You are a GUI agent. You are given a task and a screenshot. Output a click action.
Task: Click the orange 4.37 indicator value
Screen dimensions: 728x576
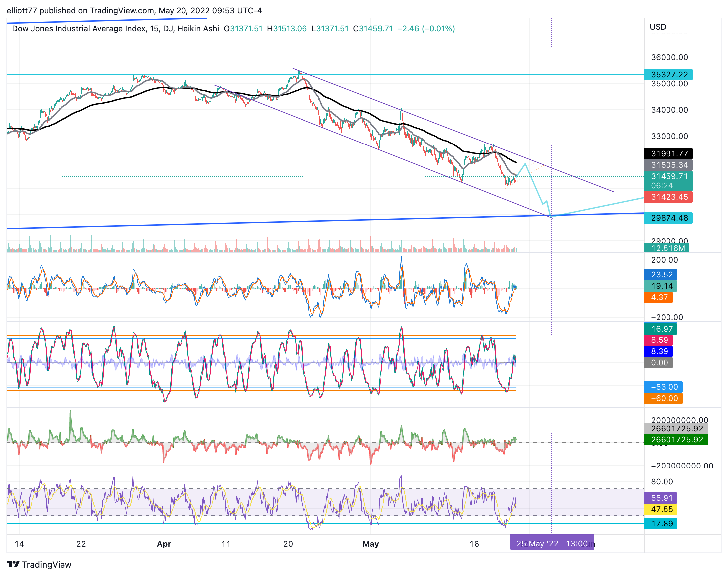click(658, 297)
